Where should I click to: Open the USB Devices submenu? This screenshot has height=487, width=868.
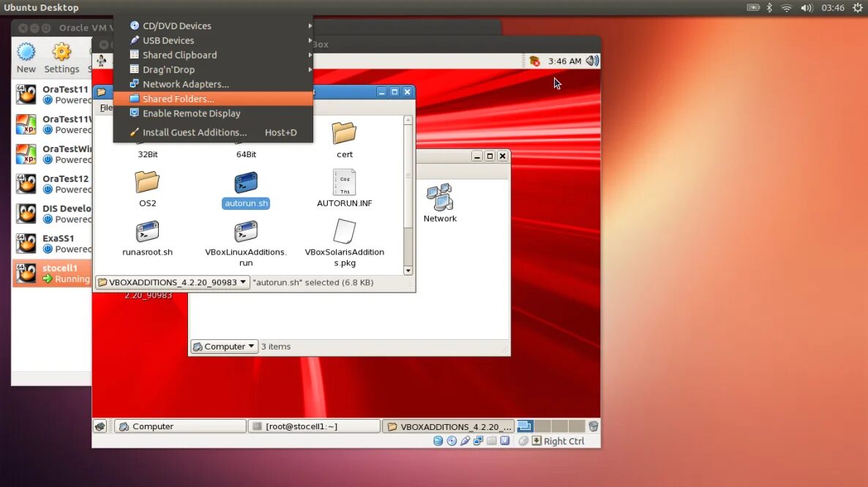[x=213, y=40]
